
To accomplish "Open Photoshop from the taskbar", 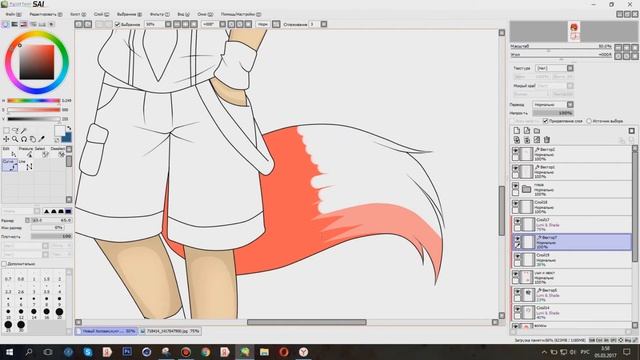I will click(x=127, y=351).
